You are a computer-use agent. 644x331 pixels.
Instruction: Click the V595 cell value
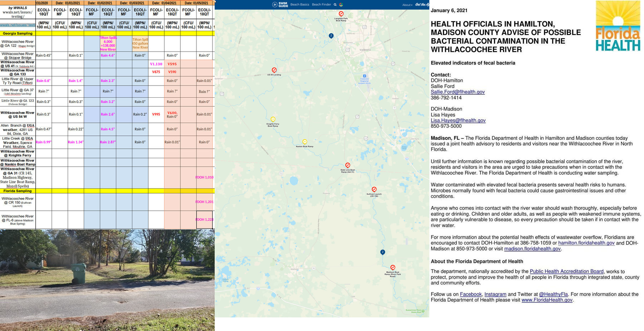(172, 64)
